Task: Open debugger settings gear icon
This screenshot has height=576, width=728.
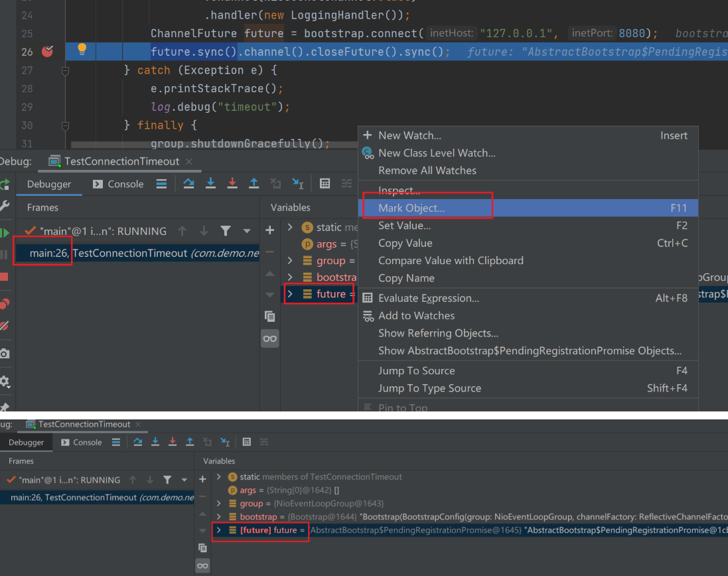Action: point(4,382)
